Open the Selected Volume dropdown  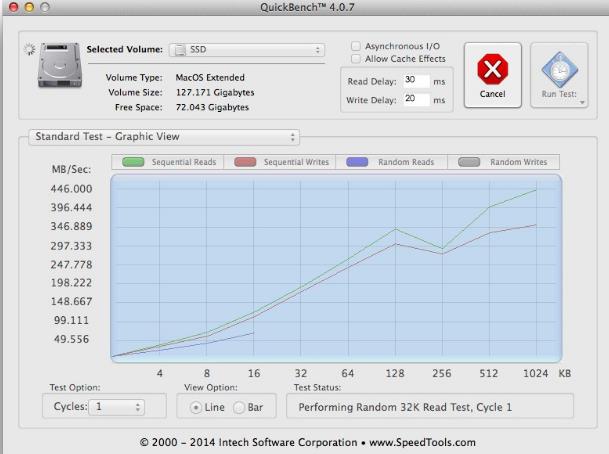click(246, 50)
